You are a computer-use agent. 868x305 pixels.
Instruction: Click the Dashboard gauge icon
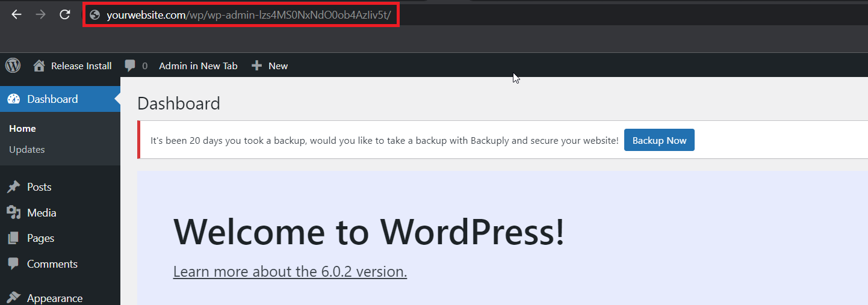[14, 99]
